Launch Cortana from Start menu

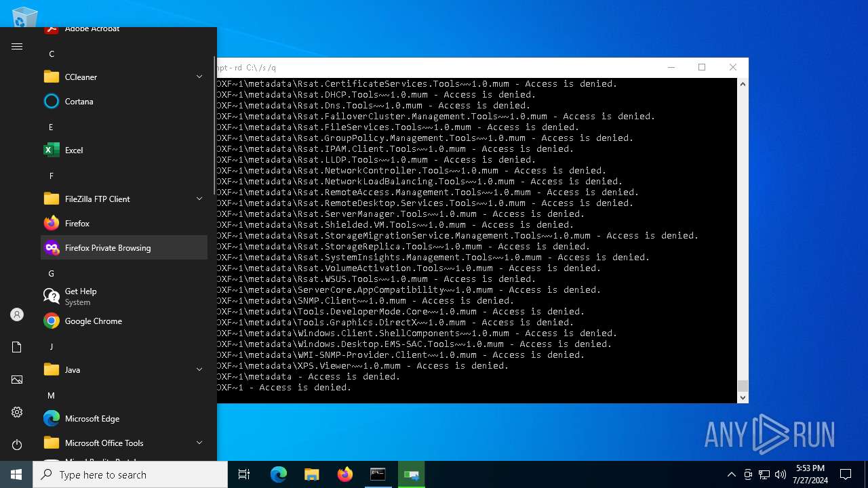pos(124,102)
